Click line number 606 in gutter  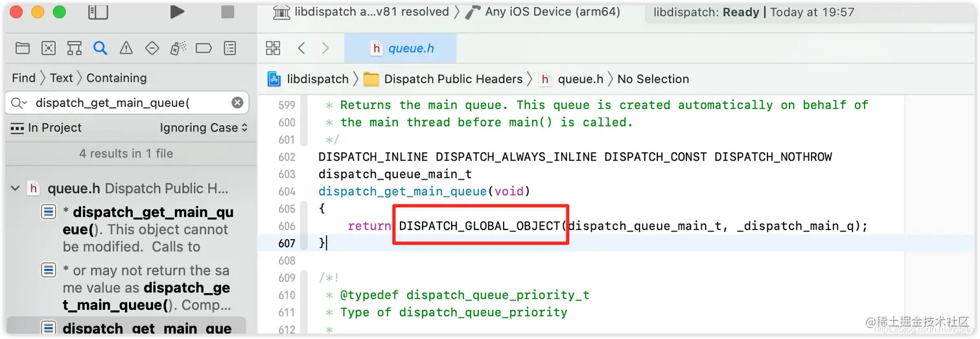[x=287, y=226]
